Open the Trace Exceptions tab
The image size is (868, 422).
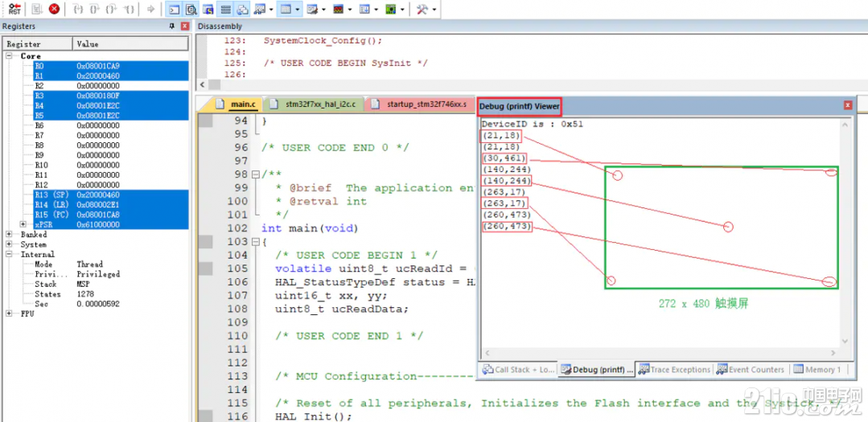click(674, 370)
